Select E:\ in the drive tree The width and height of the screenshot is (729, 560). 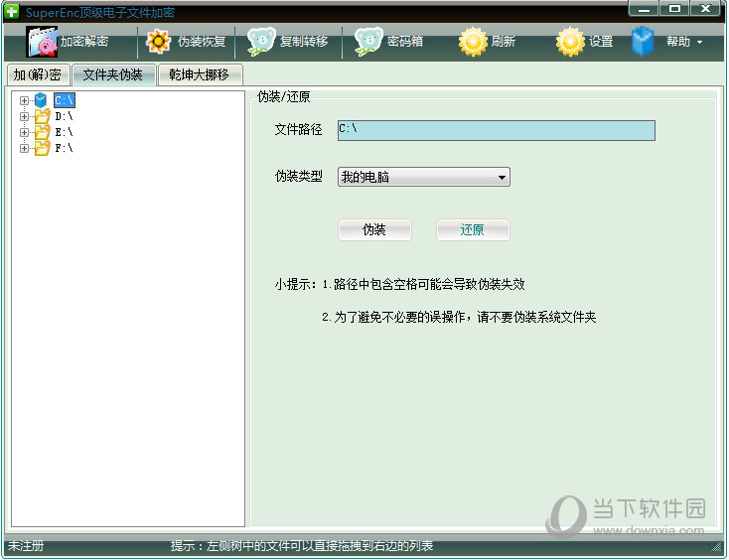(x=65, y=132)
